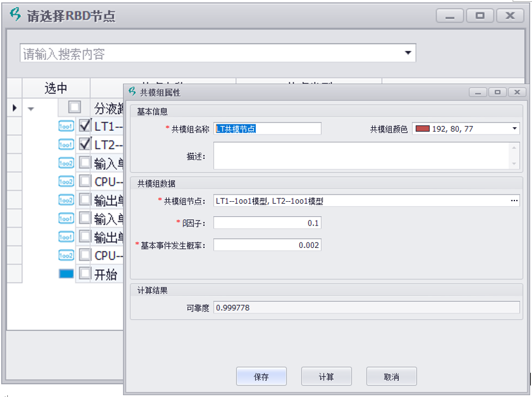Click the 基本事件发生概率 field 0.002
532x397 pixels.
point(267,245)
